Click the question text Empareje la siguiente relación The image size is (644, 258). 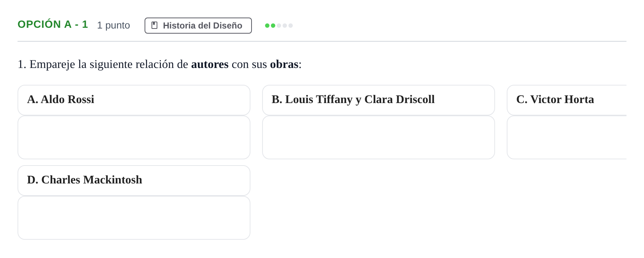click(102, 64)
